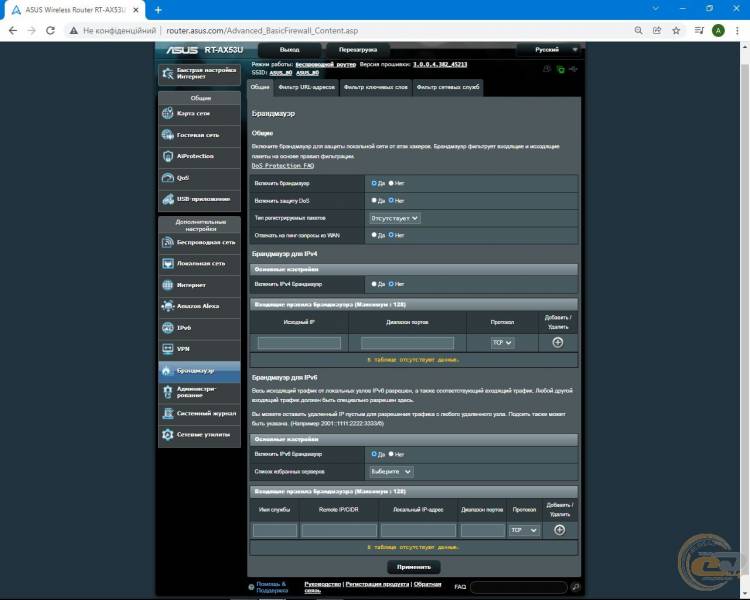Set DoS protection to Нет
Screen dimensions: 750x600
click(391, 200)
